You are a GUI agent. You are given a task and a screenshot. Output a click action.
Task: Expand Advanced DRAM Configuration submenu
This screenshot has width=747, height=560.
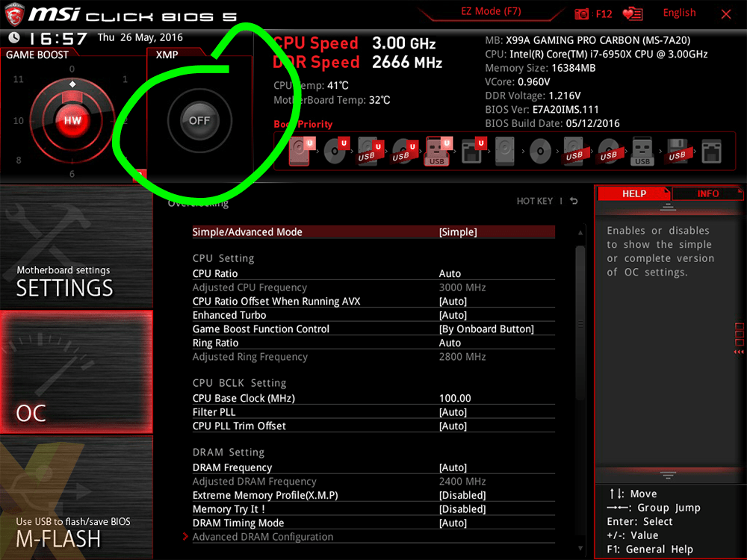tap(373, 537)
